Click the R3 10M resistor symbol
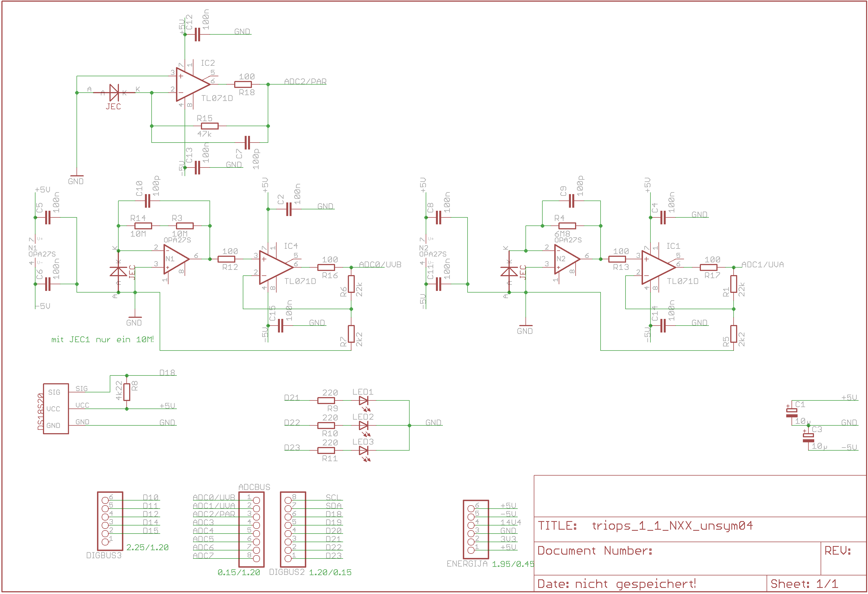 point(185,226)
